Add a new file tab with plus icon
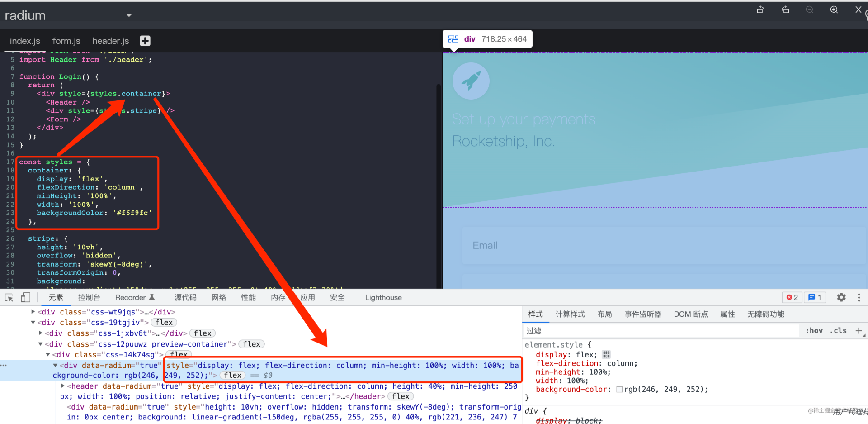Image resolution: width=868 pixels, height=424 pixels. pyautogui.click(x=145, y=41)
